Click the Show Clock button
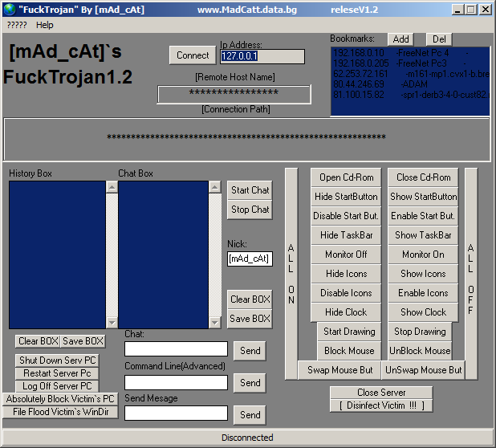Image resolution: width=496 pixels, height=448 pixels. tap(423, 312)
